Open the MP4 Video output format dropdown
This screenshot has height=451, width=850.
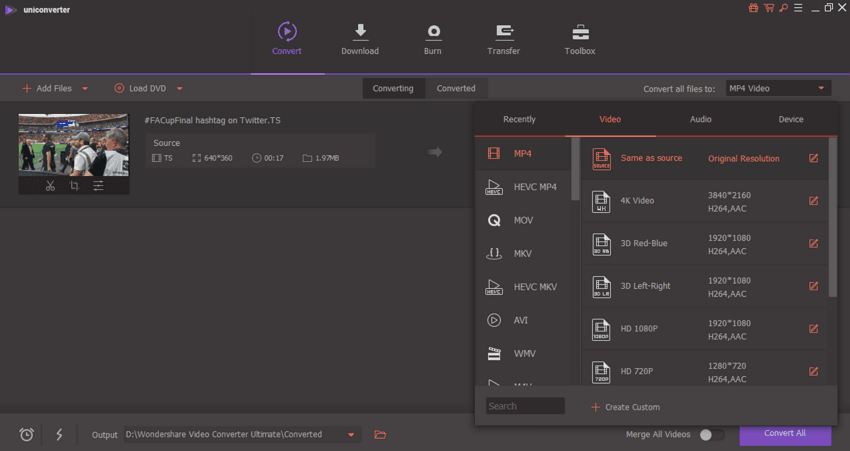[x=778, y=88]
